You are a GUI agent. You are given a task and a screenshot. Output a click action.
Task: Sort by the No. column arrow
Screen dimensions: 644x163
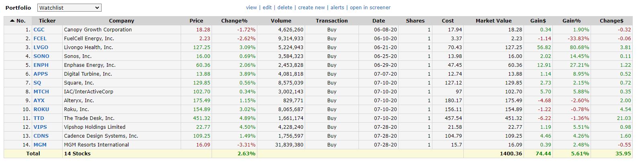[x=12, y=21]
